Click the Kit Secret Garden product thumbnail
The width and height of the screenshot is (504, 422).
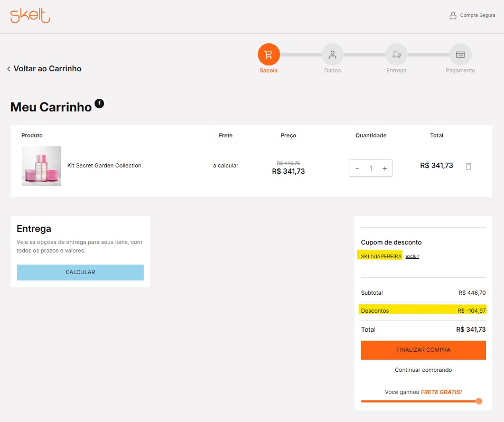[x=41, y=166]
